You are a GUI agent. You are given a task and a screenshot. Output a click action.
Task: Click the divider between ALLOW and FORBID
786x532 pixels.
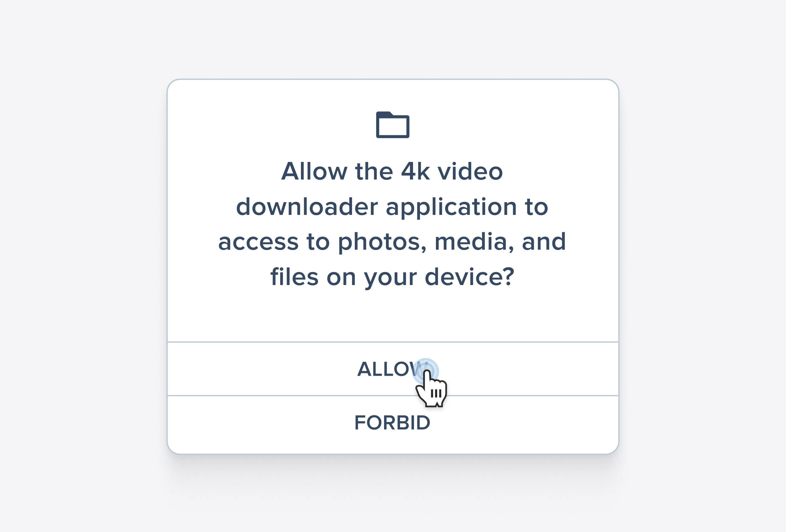pyautogui.click(x=393, y=395)
